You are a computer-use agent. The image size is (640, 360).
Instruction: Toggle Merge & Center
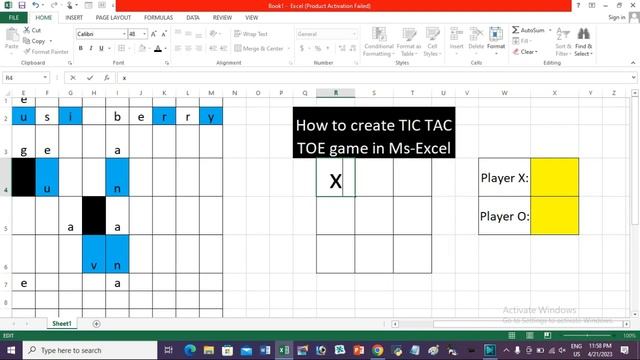(x=259, y=48)
